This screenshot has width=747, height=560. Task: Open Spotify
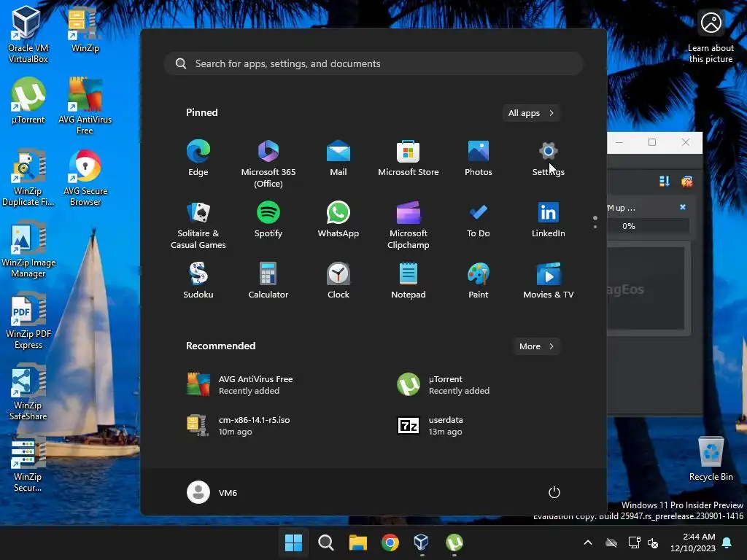coord(268,219)
